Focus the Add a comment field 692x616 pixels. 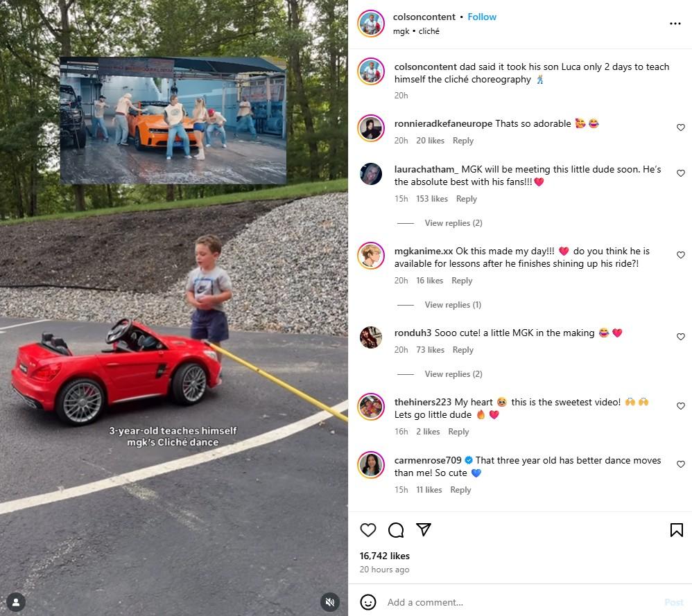pos(521,602)
